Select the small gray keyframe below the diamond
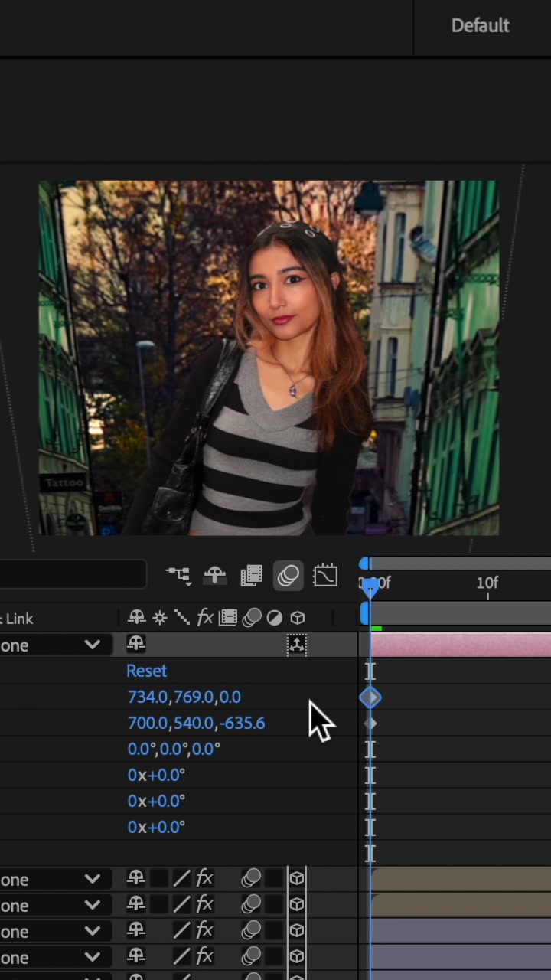 [x=370, y=723]
